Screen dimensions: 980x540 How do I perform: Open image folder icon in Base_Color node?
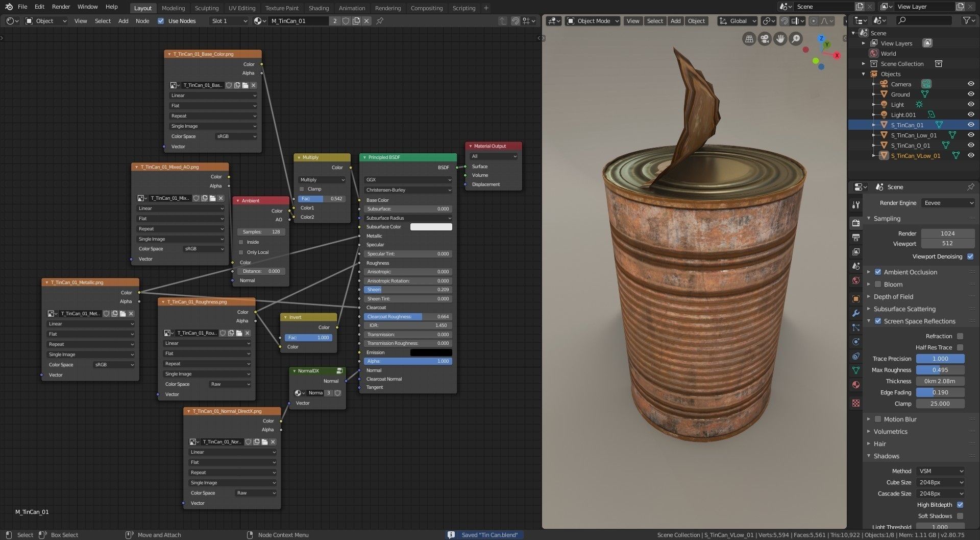click(x=246, y=85)
